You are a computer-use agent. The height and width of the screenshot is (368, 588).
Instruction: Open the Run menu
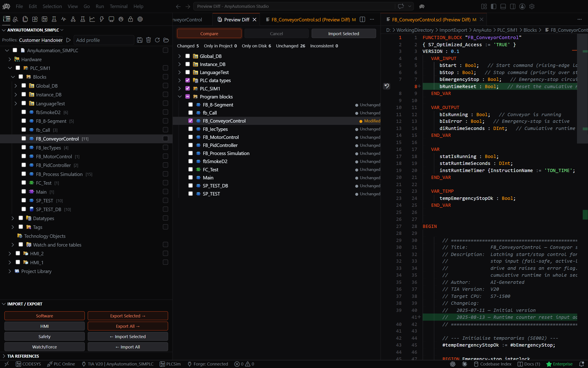100,6
